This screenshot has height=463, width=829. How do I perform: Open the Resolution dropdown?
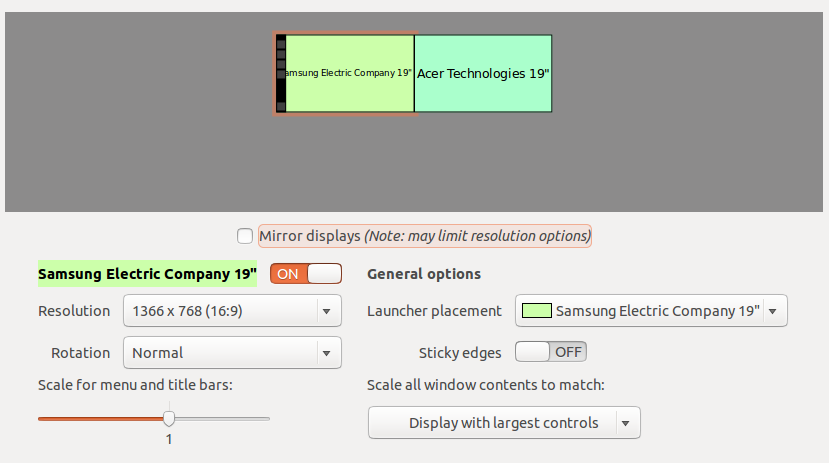click(x=220, y=311)
